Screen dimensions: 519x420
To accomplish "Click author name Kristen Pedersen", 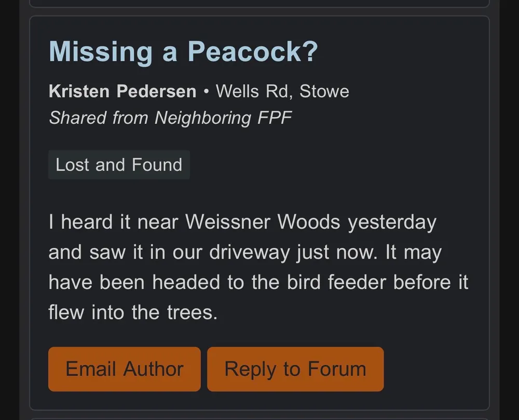I will point(122,91).
